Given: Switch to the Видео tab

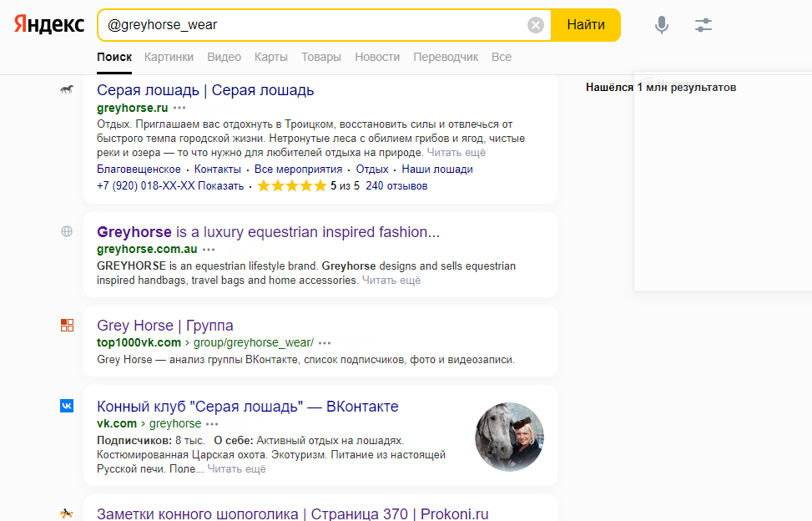Looking at the screenshot, I should [x=224, y=57].
